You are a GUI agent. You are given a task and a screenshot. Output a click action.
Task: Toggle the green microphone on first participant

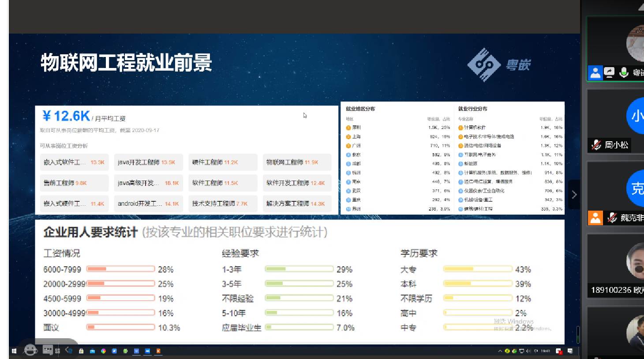click(624, 72)
